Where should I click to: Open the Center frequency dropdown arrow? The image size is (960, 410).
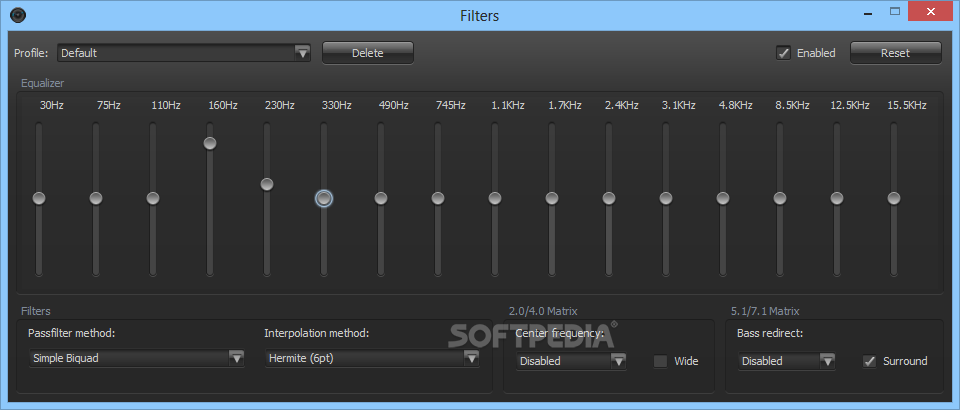(x=618, y=361)
